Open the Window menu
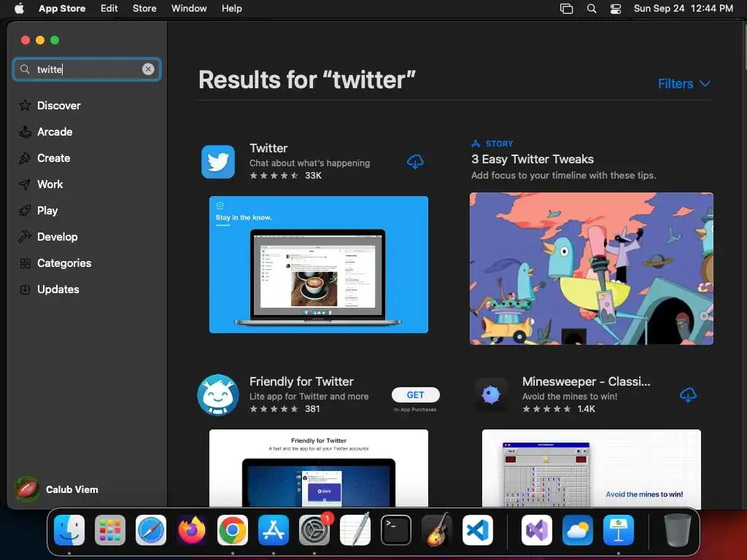The image size is (747, 560). point(189,8)
